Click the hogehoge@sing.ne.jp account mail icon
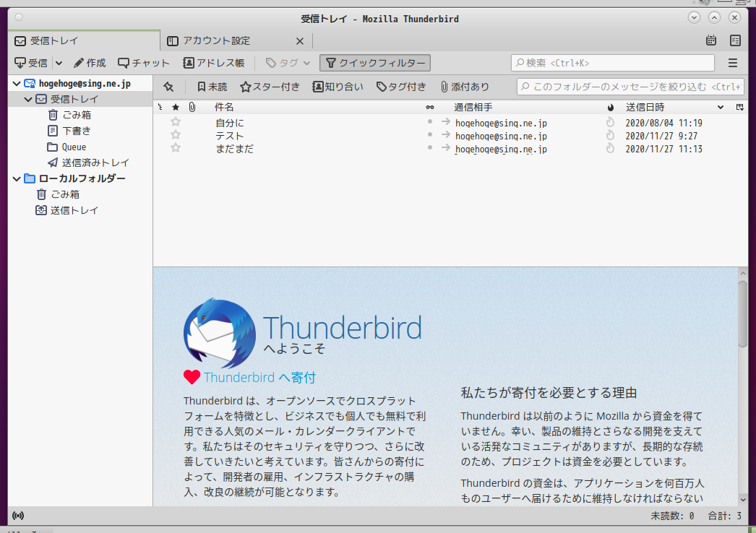This screenshot has width=756, height=533. point(30,84)
